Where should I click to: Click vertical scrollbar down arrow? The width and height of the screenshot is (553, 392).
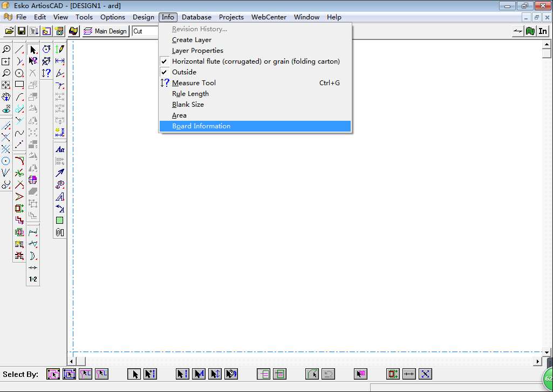coord(547,352)
